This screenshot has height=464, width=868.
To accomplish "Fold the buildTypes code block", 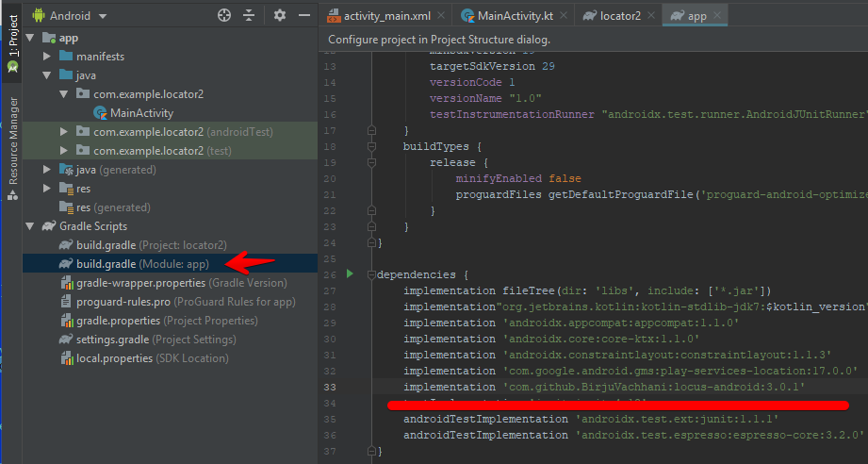I will [x=372, y=146].
